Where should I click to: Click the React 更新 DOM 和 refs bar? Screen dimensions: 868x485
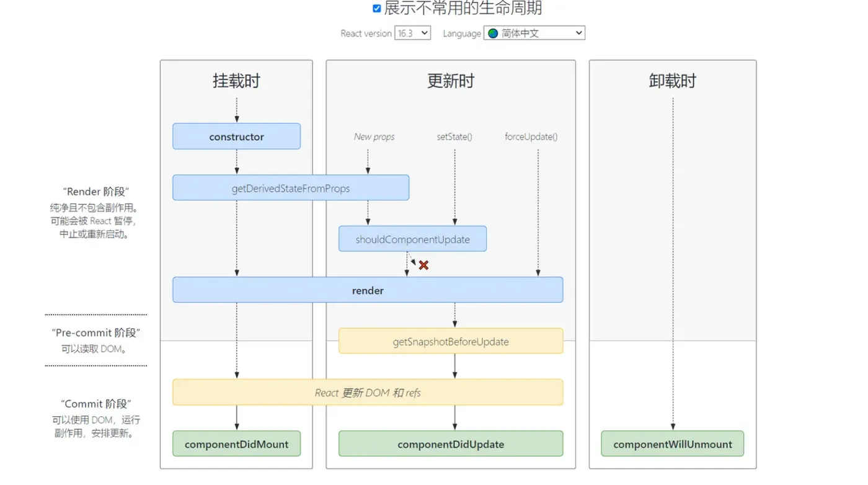(368, 393)
